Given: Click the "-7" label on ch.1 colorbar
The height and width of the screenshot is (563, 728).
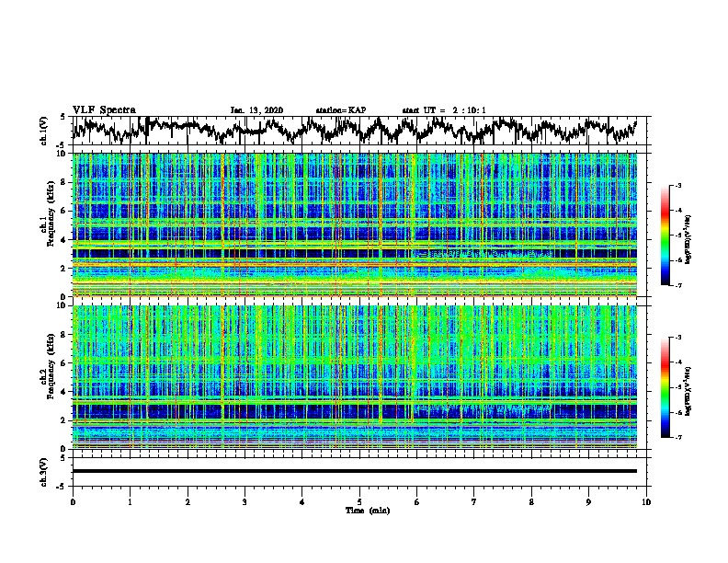Looking at the screenshot, I should tap(677, 285).
